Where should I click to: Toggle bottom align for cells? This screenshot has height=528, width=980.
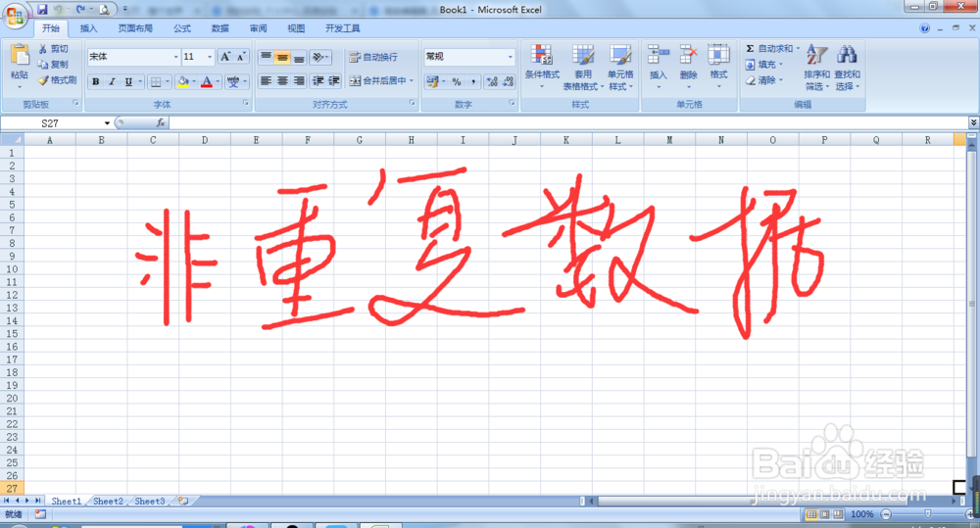[x=299, y=58]
